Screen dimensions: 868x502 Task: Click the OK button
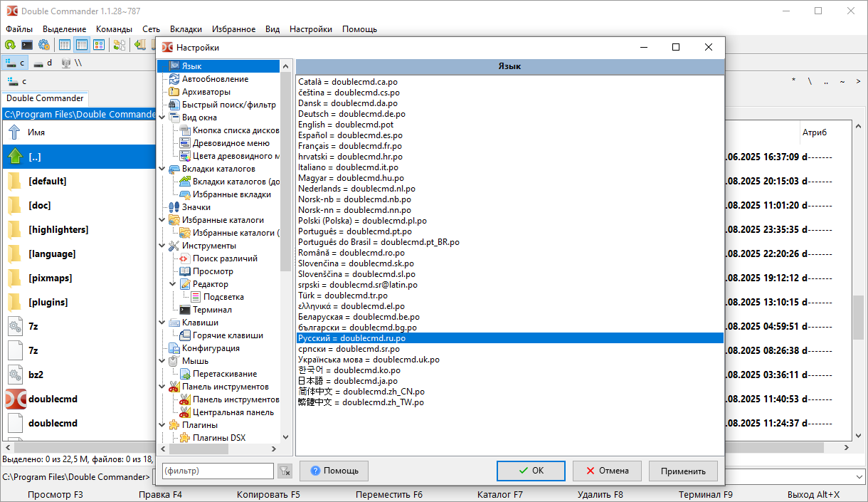[x=531, y=471]
